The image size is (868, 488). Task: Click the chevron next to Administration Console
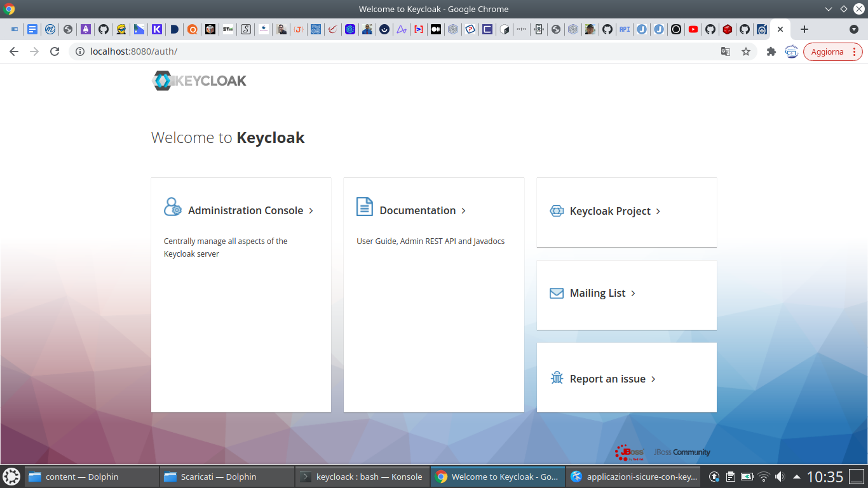(311, 211)
